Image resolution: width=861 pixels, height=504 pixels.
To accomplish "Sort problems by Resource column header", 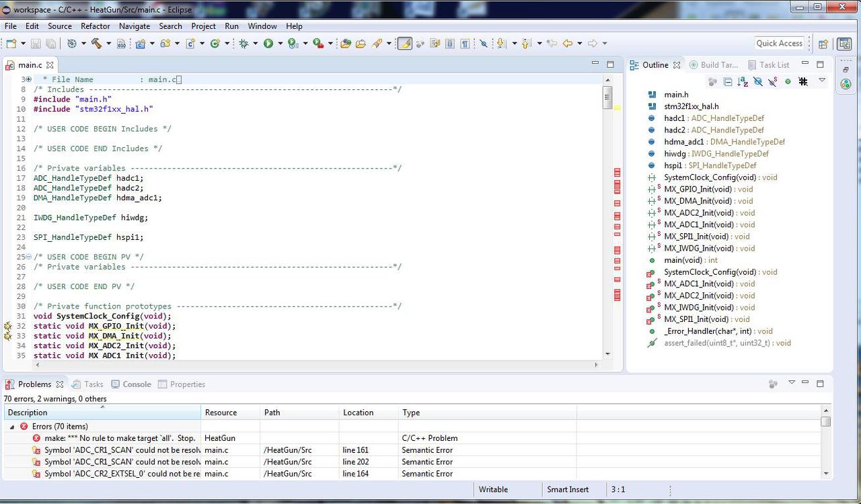I will (x=231, y=413).
